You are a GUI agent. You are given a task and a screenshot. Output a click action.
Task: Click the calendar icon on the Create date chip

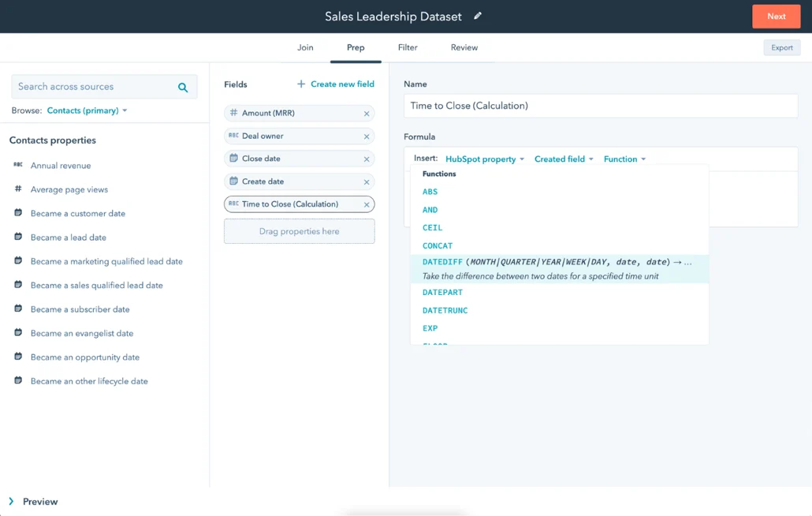(234, 181)
